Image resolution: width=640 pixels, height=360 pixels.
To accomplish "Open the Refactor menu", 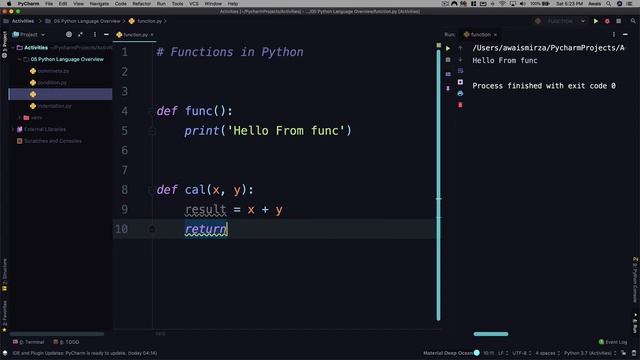I will (142, 4).
